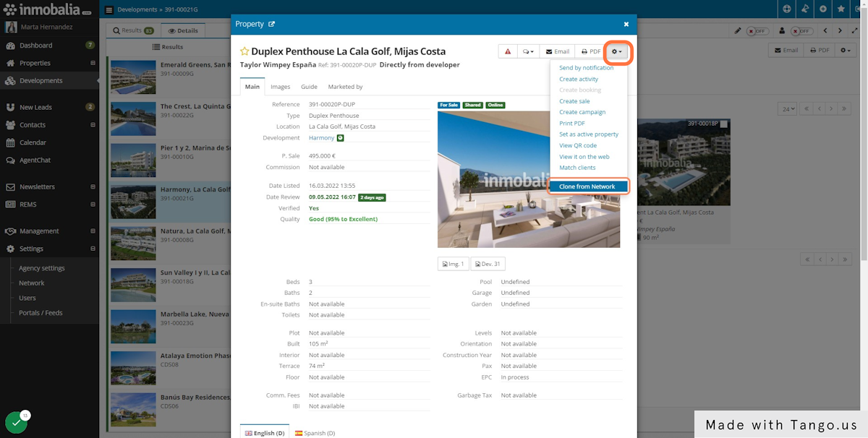Click the Email button on the property toolbar
Screen dimensions: 868x438
pyautogui.click(x=556, y=51)
